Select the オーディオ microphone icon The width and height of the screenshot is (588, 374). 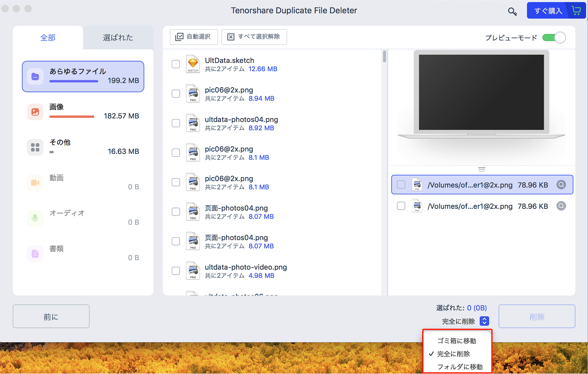point(35,218)
